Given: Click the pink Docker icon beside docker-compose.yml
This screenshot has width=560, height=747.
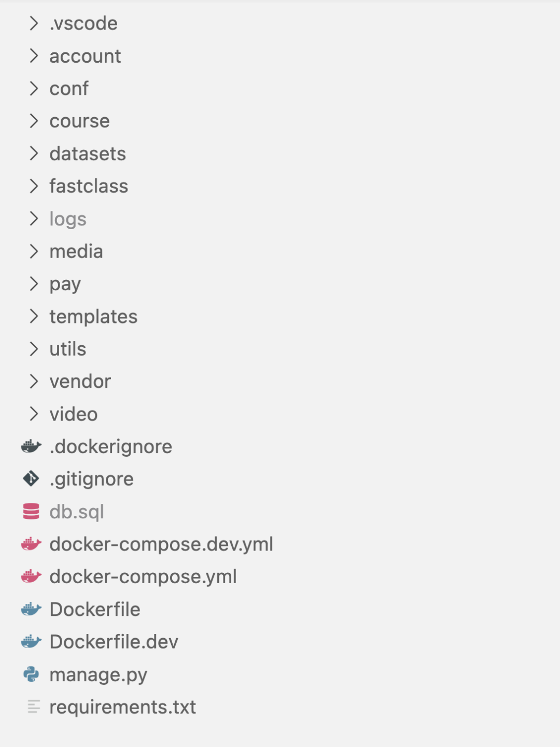Looking at the screenshot, I should [31, 576].
